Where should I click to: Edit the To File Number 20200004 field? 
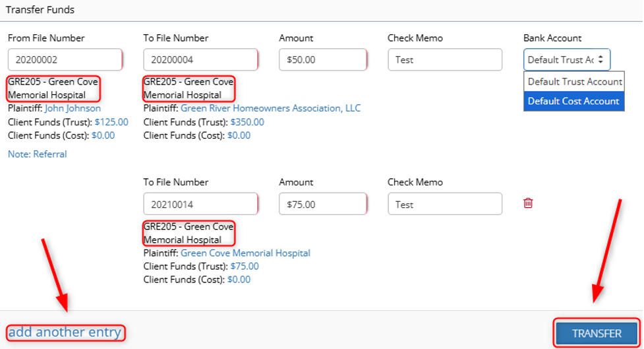click(200, 59)
